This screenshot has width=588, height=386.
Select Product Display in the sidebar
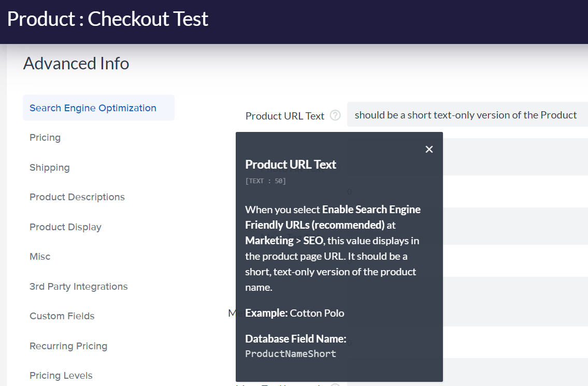click(x=66, y=227)
